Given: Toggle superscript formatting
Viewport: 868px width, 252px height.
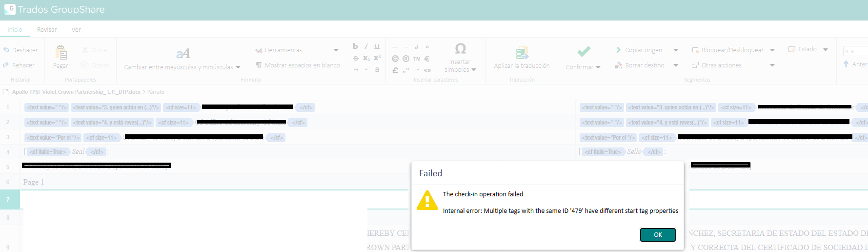Looking at the screenshot, I should coord(377,58).
